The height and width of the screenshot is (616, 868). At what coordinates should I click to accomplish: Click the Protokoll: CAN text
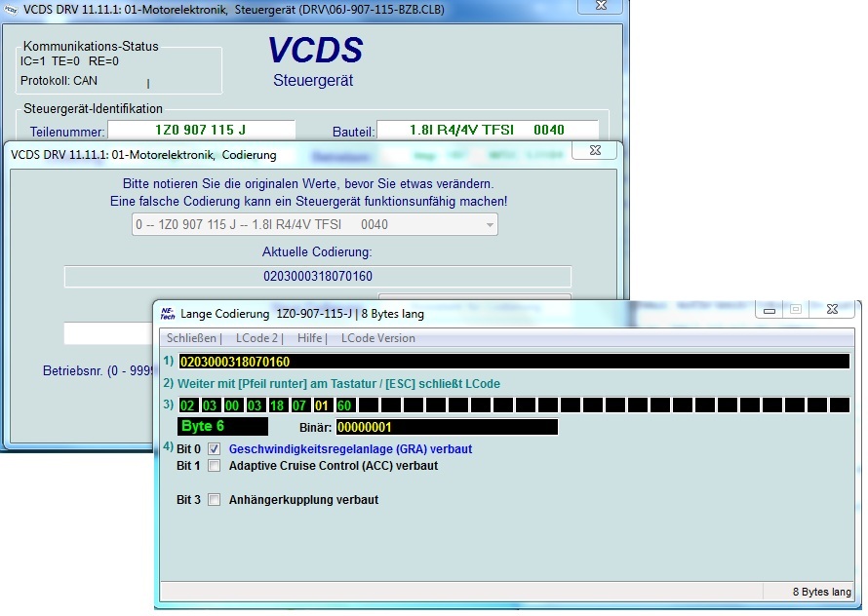coord(59,81)
